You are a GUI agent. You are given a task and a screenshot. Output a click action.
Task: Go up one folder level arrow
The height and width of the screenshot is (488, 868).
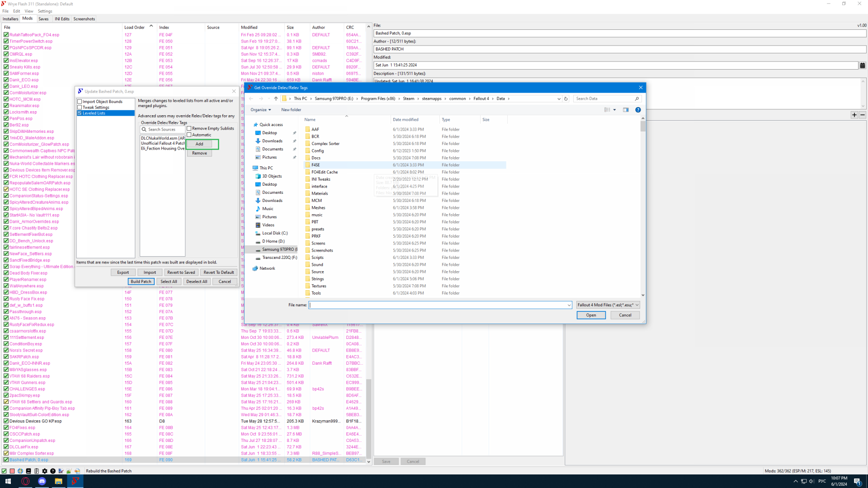276,99
